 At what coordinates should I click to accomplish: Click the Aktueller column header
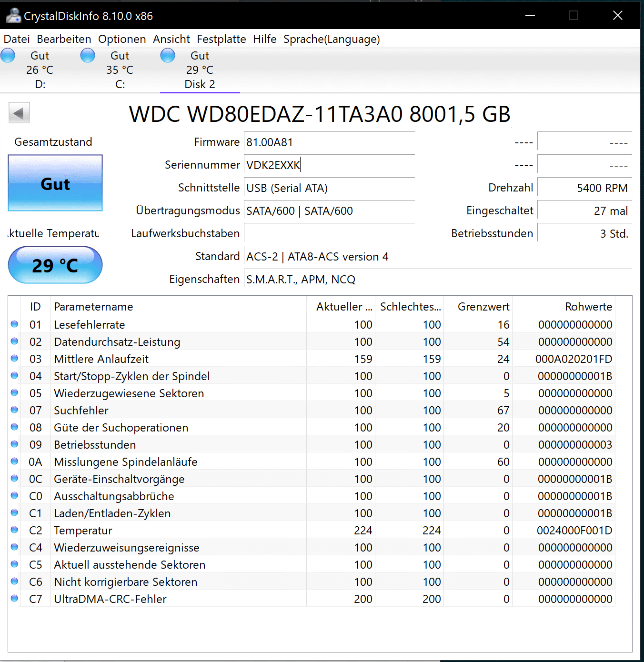pos(341,307)
